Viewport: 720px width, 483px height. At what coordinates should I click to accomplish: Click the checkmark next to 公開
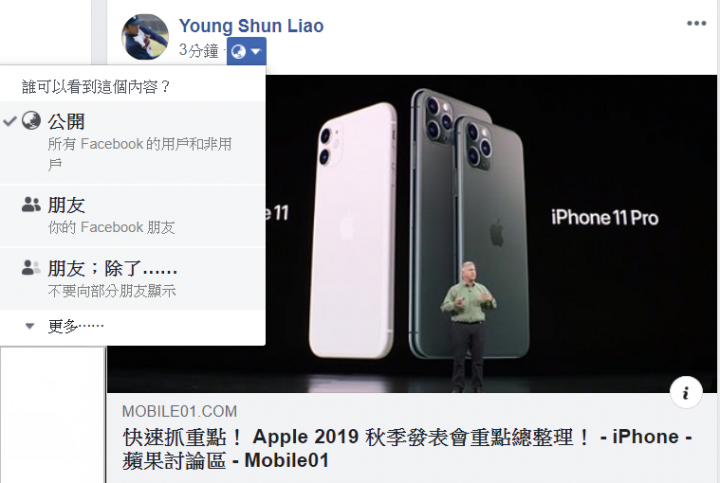(x=10, y=122)
